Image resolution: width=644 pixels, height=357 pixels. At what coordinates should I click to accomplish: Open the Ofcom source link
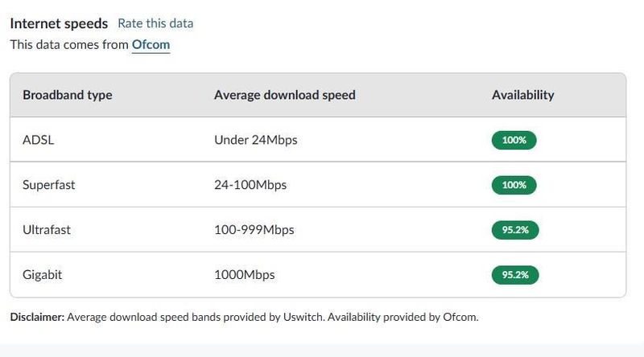[151, 45]
